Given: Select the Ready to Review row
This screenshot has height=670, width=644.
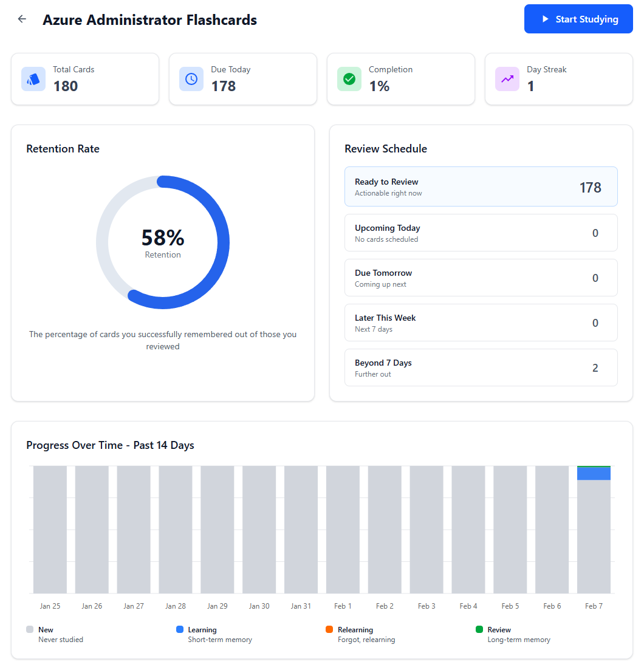Looking at the screenshot, I should pyautogui.click(x=481, y=187).
